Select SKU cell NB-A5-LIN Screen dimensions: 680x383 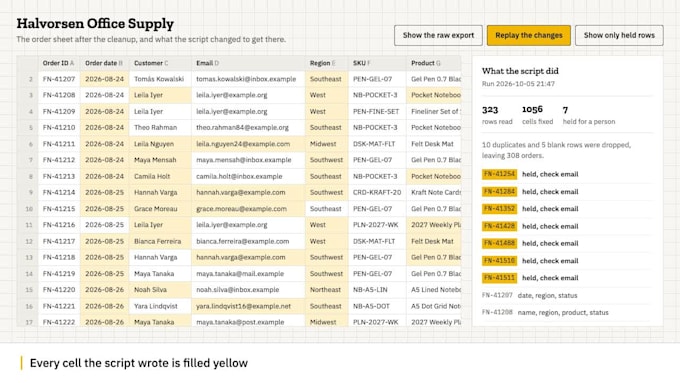click(x=377, y=290)
